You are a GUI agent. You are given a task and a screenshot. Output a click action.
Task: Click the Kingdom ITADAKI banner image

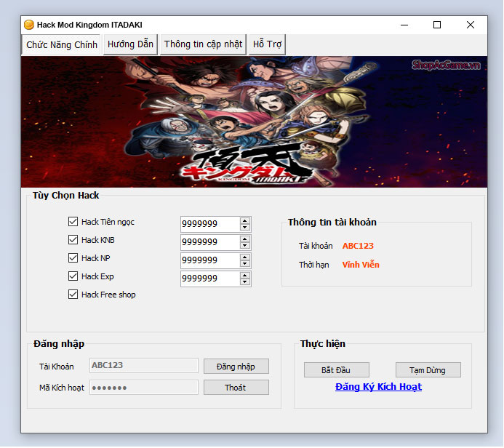click(x=254, y=121)
